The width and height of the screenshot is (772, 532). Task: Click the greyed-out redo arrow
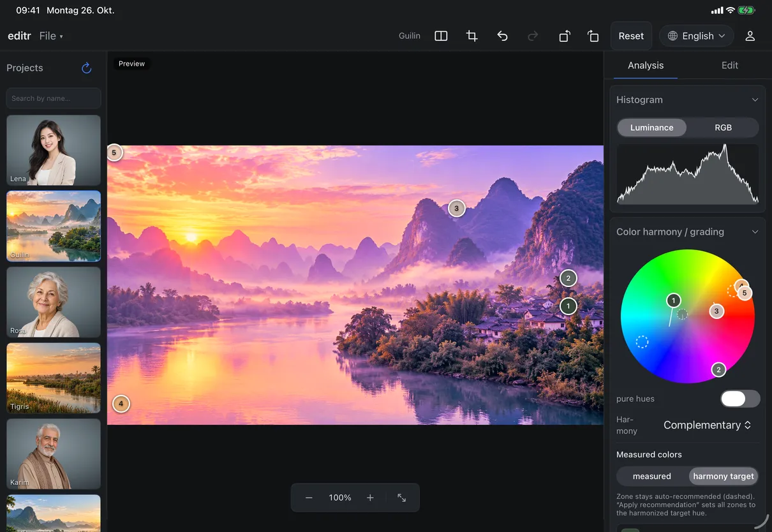pyautogui.click(x=533, y=36)
